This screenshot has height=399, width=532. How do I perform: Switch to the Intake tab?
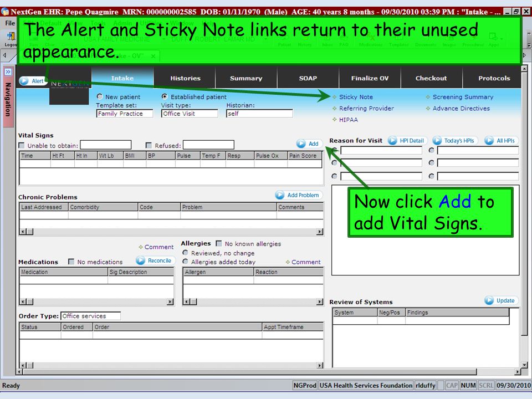tap(122, 78)
